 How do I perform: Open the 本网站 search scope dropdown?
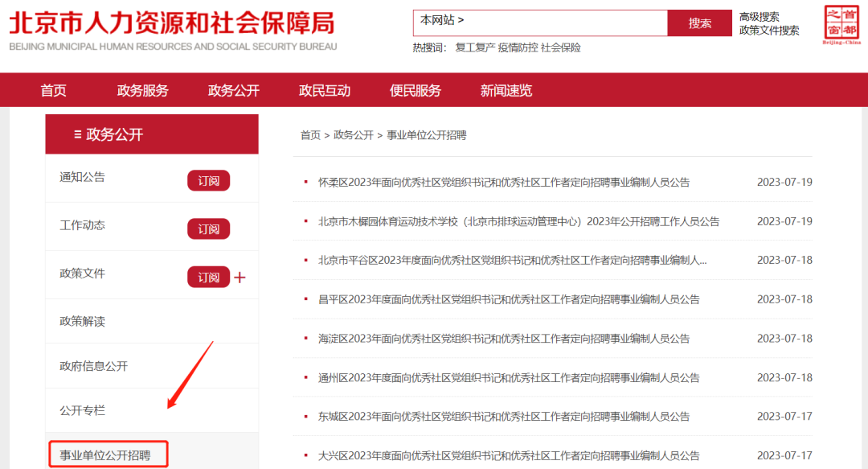pos(442,20)
